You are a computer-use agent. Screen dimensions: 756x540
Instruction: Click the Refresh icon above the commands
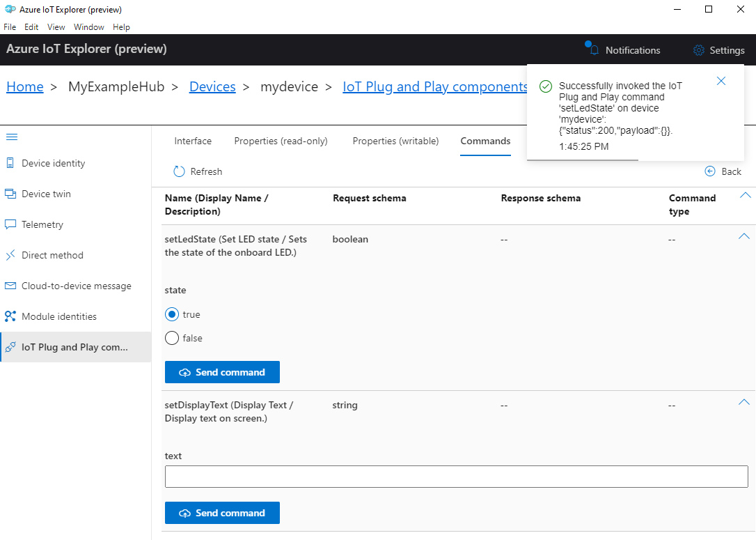180,171
